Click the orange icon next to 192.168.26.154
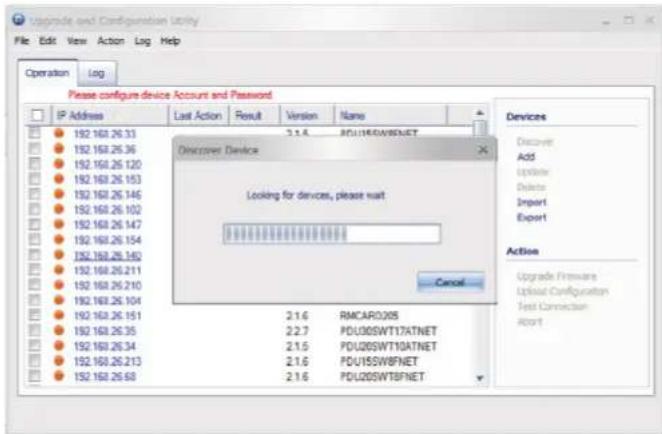The height and width of the screenshot is (434, 662). coord(59,239)
